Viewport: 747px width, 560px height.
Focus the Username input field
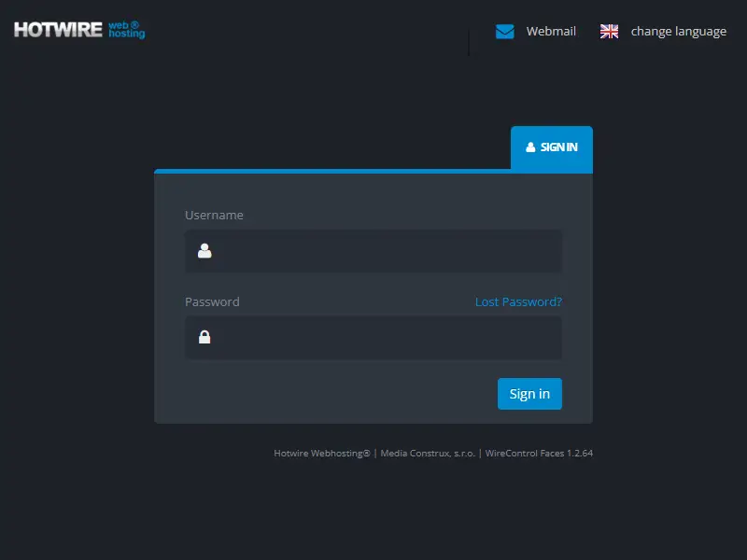tap(373, 251)
